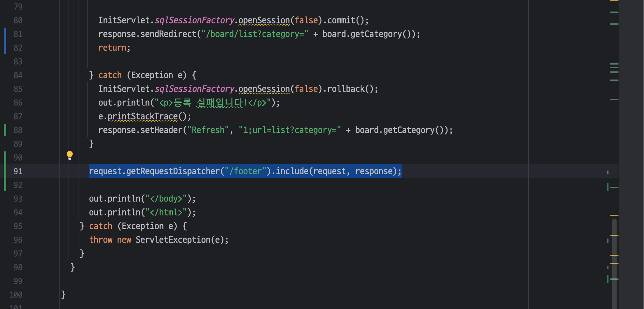This screenshot has width=644, height=309.
Task: Click catch keyword on line 95
Action: [x=101, y=226]
